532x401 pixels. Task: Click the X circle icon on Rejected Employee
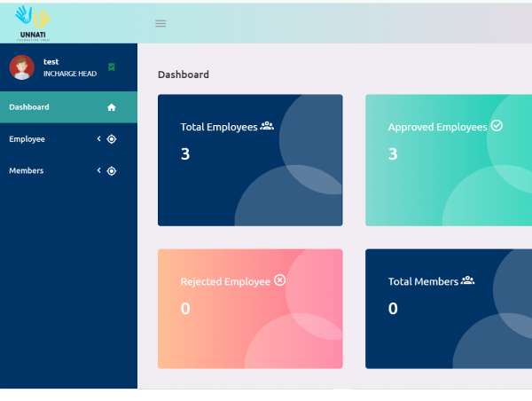pyautogui.click(x=280, y=280)
